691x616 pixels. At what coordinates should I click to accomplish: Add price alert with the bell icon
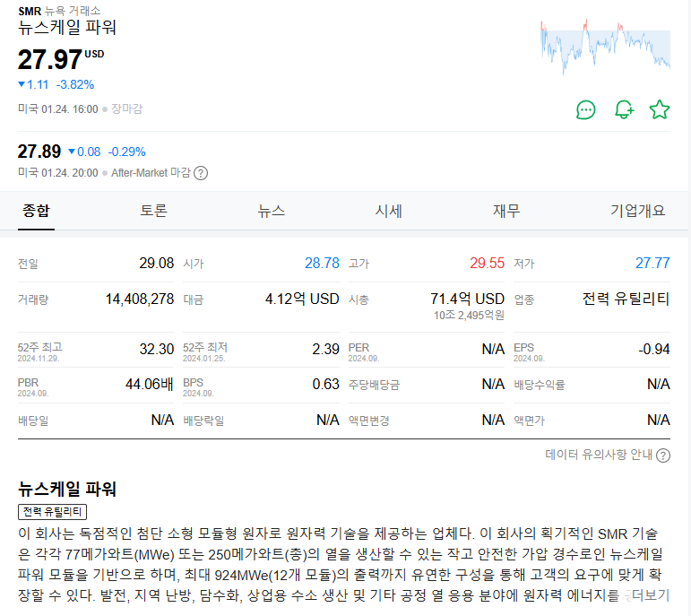(624, 109)
